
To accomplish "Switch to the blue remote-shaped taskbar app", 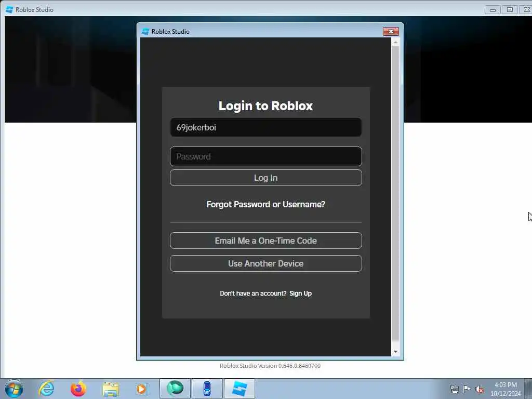I will point(207,389).
